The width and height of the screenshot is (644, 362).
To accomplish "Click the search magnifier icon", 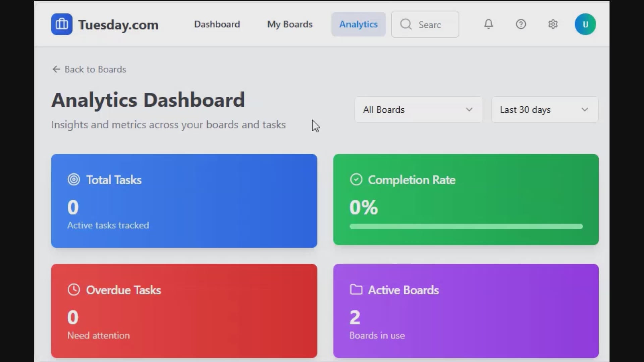I will coord(406,24).
